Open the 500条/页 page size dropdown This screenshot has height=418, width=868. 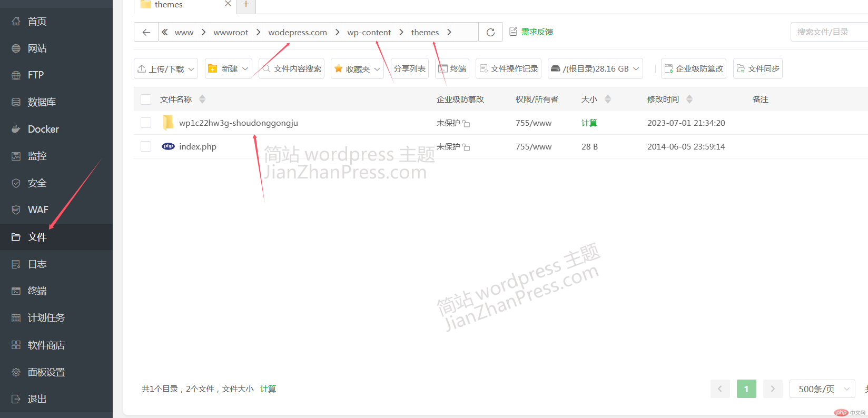[822, 389]
